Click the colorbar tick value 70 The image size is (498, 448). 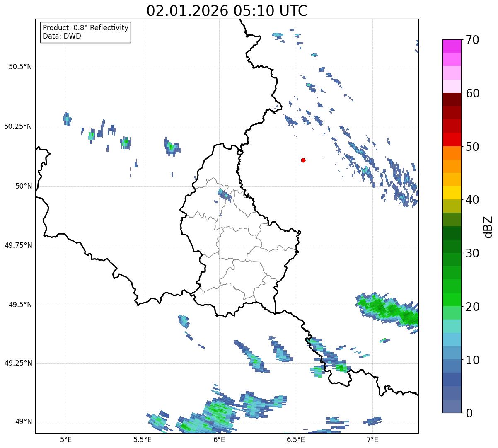click(x=472, y=40)
